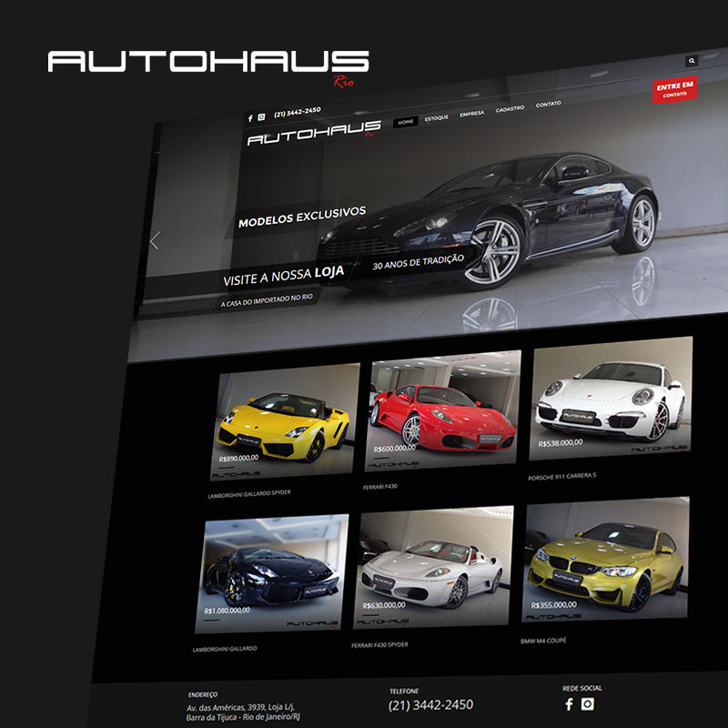Click the R$538.000,00 price label

click(561, 443)
